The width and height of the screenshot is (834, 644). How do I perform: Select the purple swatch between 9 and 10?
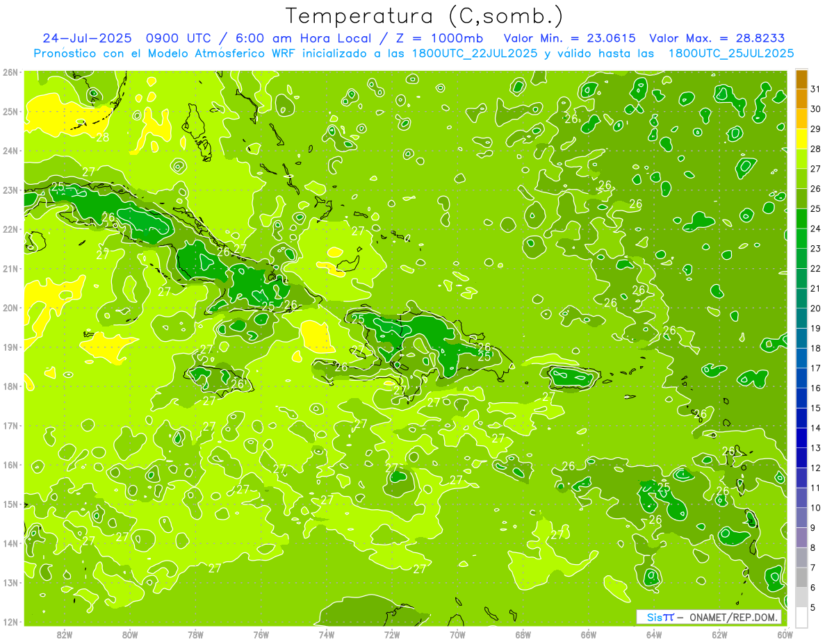point(801,518)
